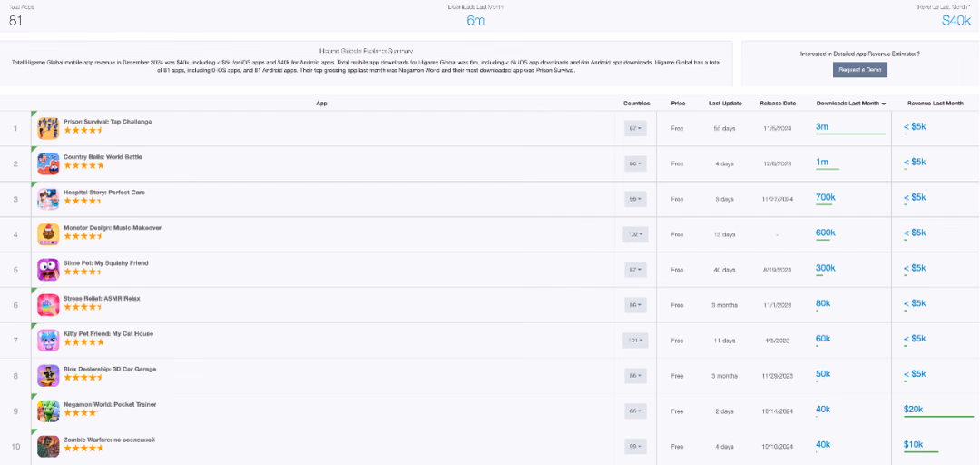This screenshot has height=465, width=980.
Task: Click the Negamon World: Pocket Trainer icon
Action: click(48, 411)
